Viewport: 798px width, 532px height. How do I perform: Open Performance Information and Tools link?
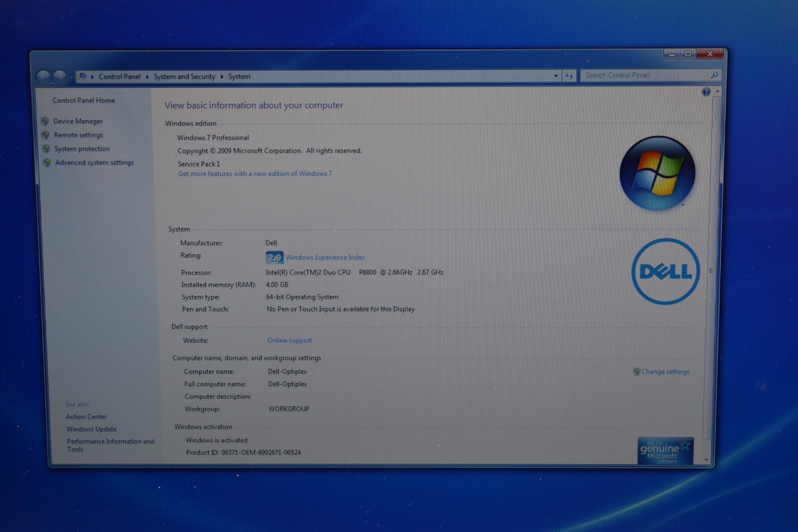(110, 445)
